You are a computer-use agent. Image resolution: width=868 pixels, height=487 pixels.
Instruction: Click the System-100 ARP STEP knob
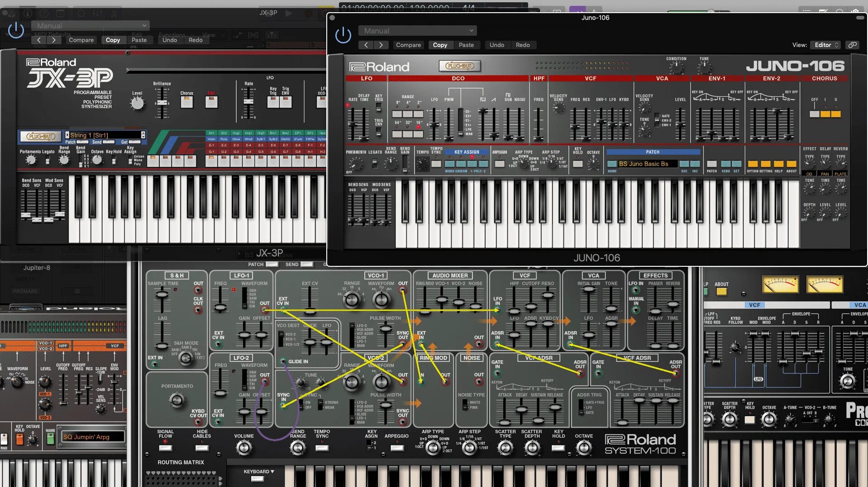point(469,448)
